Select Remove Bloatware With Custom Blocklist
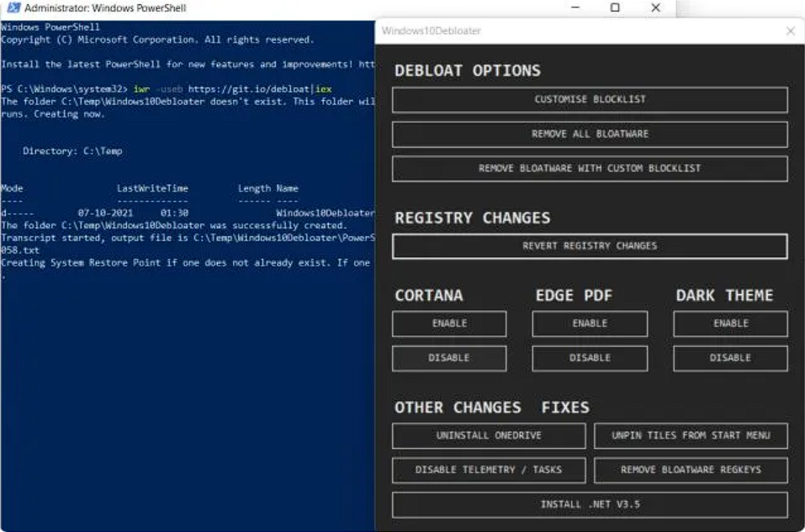The image size is (805, 532). coord(590,168)
